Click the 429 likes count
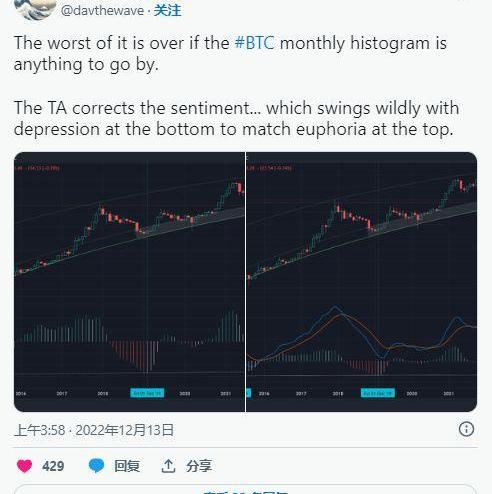Viewport: 492px width, 494px height. (x=53, y=466)
